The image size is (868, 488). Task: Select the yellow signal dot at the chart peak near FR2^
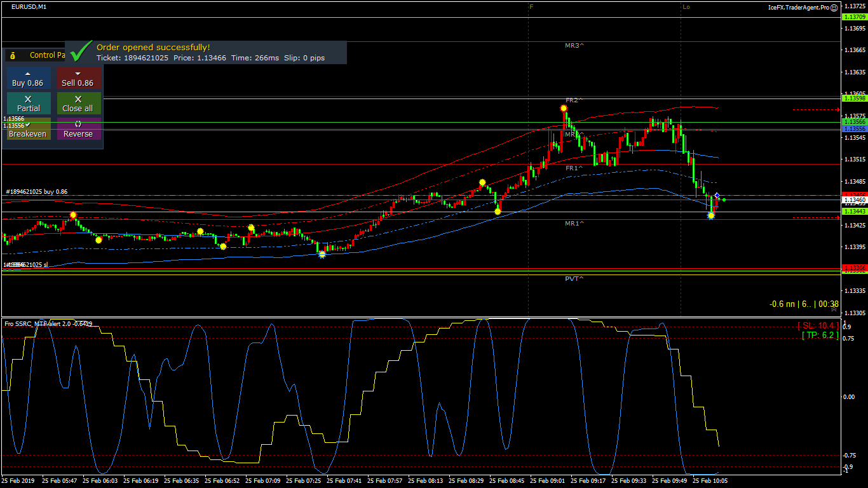pyautogui.click(x=564, y=109)
